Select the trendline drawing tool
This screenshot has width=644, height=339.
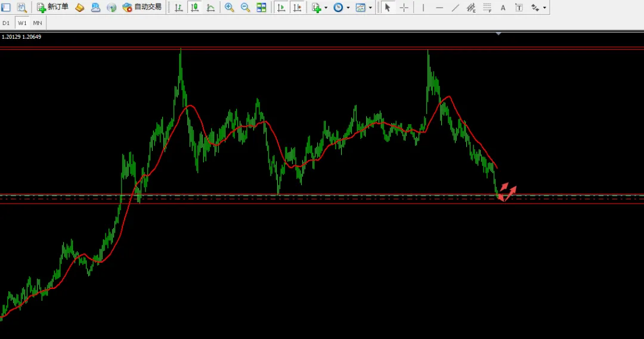[455, 7]
